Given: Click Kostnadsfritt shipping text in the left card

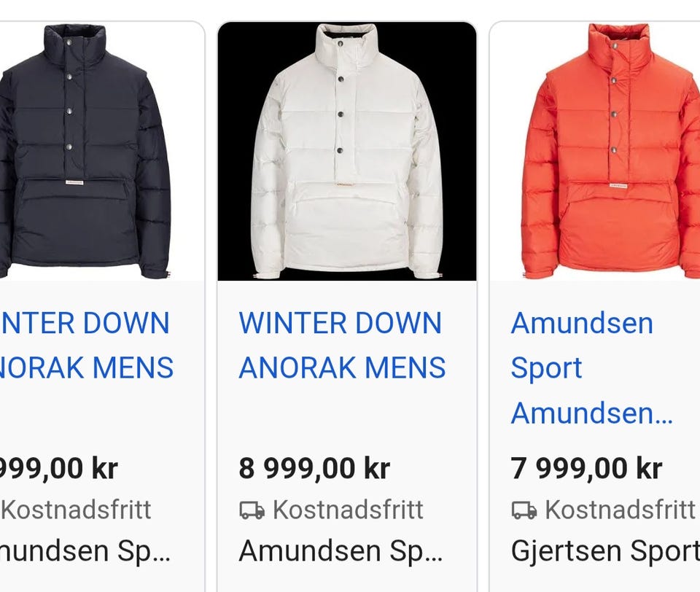Looking at the screenshot, I should [x=76, y=510].
